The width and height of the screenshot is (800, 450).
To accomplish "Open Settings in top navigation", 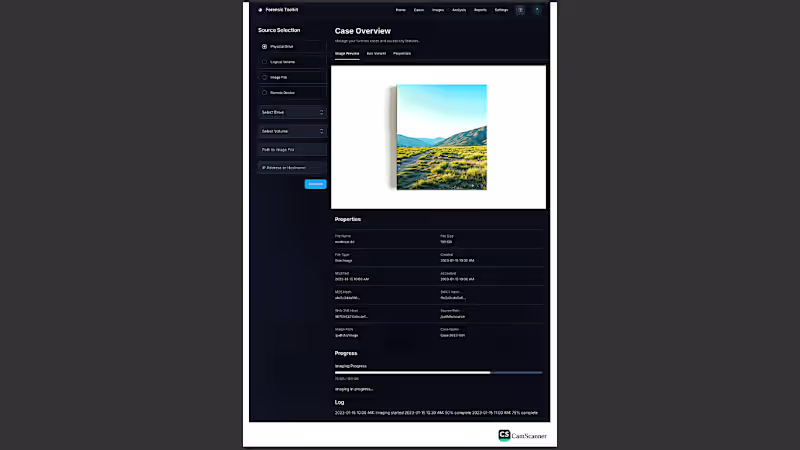I will pyautogui.click(x=501, y=10).
